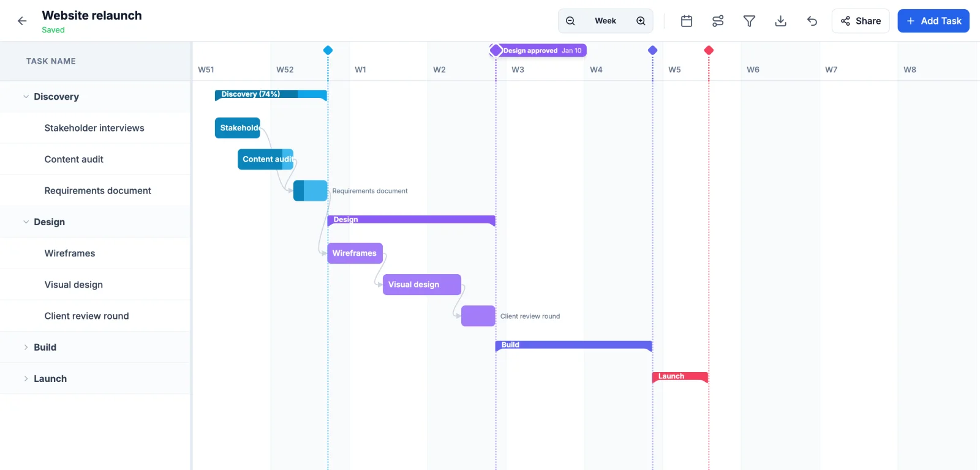Zoom out the timeline with the minus magnifier
This screenshot has height=470, width=980.
coord(570,21)
